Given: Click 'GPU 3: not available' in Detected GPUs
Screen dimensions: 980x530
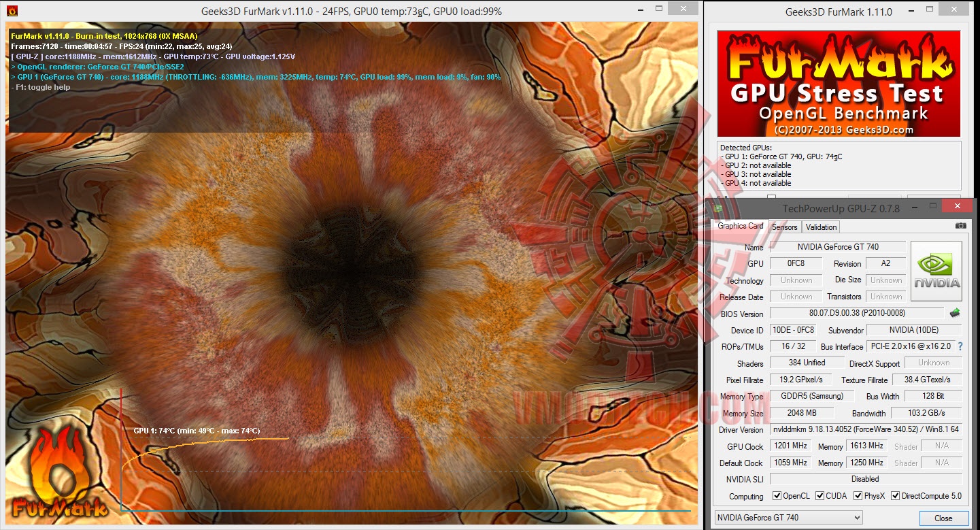Looking at the screenshot, I should [756, 174].
